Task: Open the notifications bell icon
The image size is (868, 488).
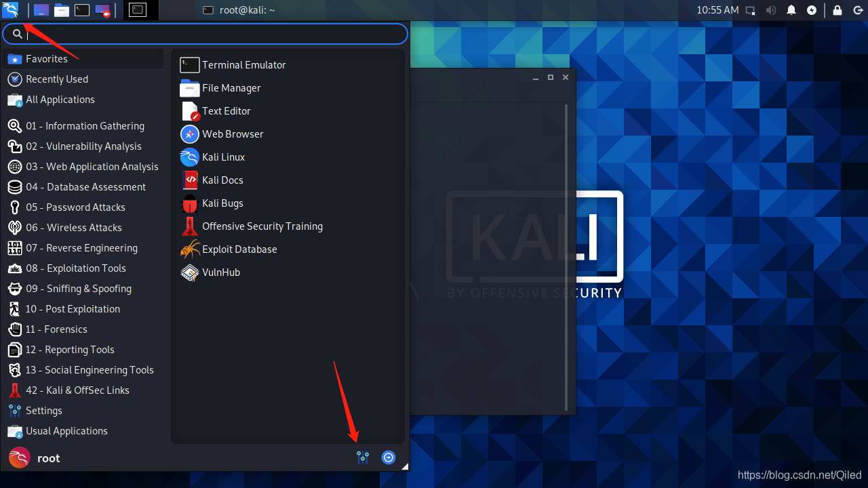Action: (x=791, y=10)
